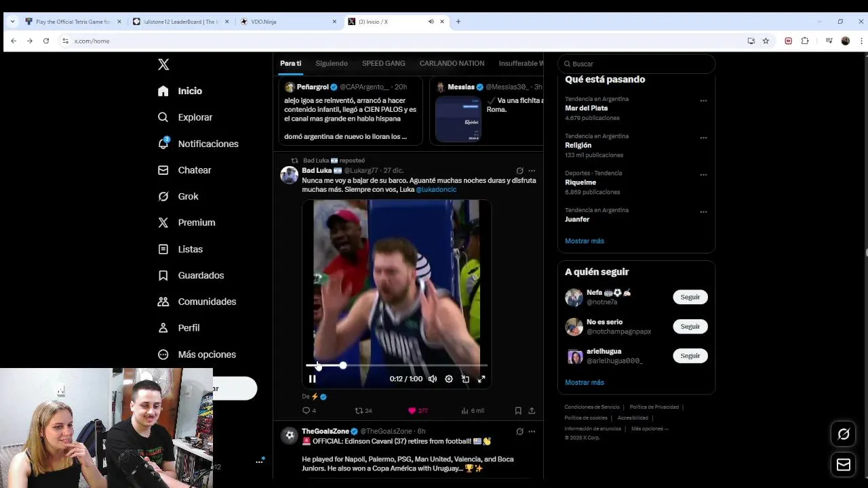Viewport: 868px width, 488px height.
Task: Seek using the video progress bar handle
Action: [343, 365]
